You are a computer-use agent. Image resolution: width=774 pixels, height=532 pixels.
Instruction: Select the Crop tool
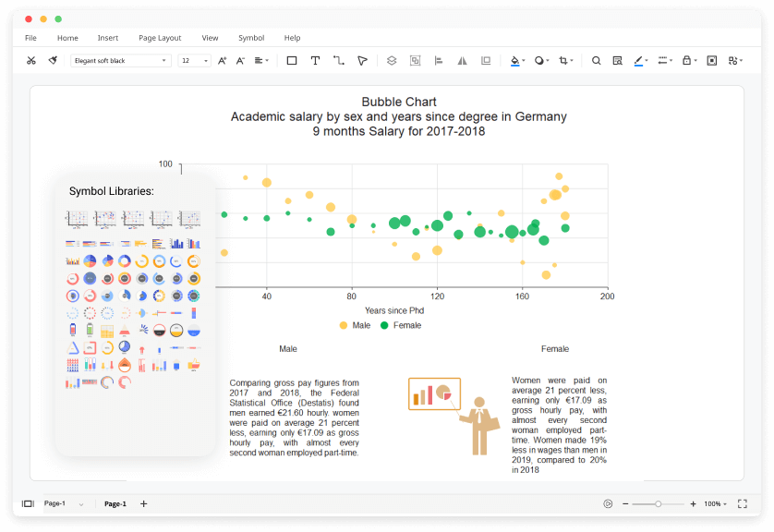564,60
